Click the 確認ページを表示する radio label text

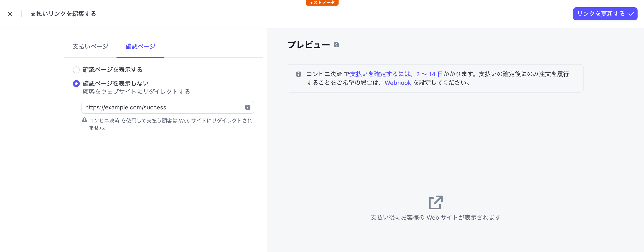click(112, 70)
